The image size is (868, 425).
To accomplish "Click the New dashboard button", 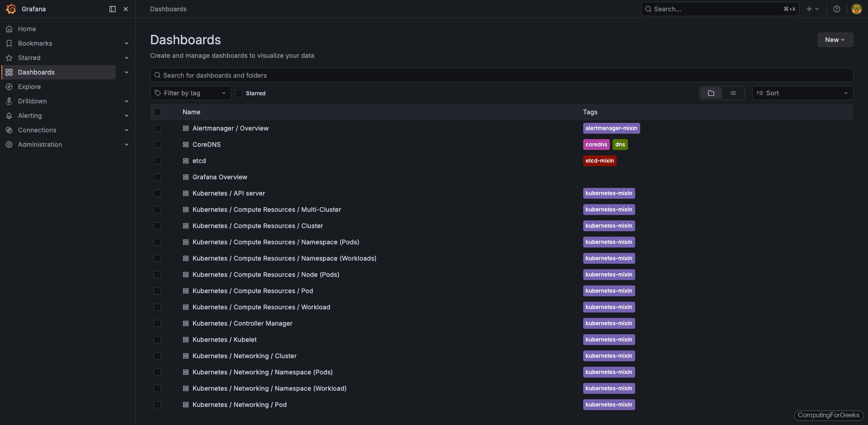I will point(835,40).
